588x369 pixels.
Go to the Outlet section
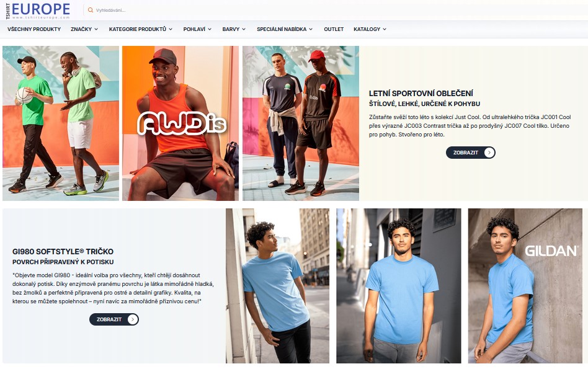(x=334, y=29)
